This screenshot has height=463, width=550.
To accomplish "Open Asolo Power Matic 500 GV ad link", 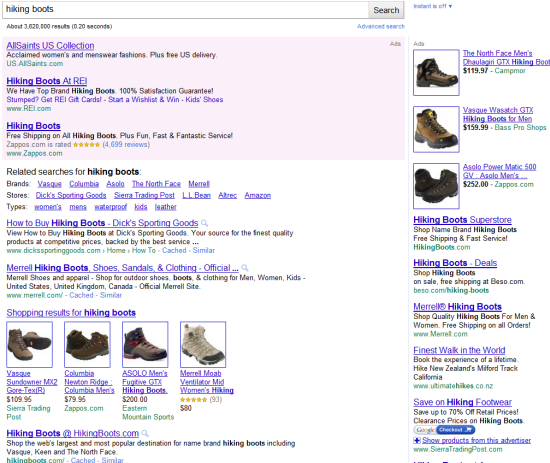I will (499, 171).
